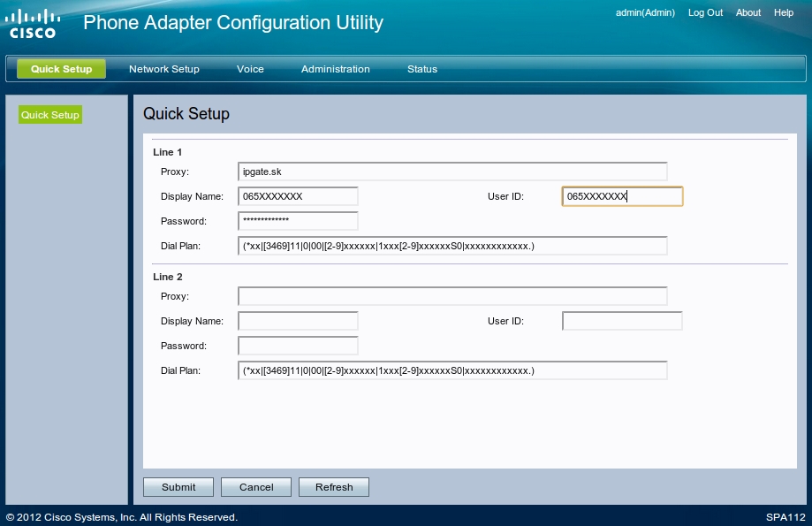Viewport: 812px width, 526px height.
Task: Submit the Quick Setup form
Action: 178,487
